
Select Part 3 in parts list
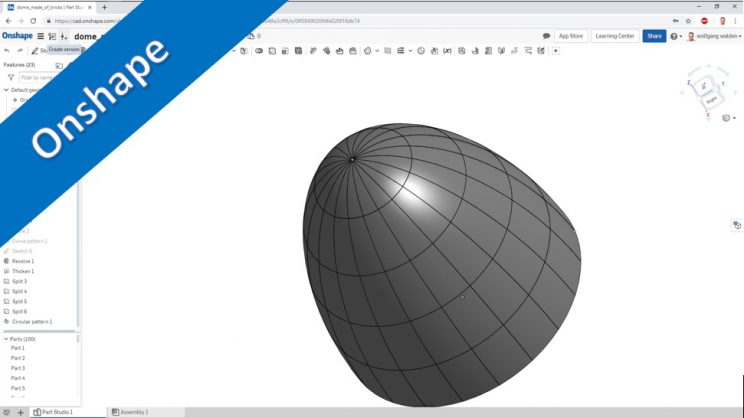click(18, 368)
